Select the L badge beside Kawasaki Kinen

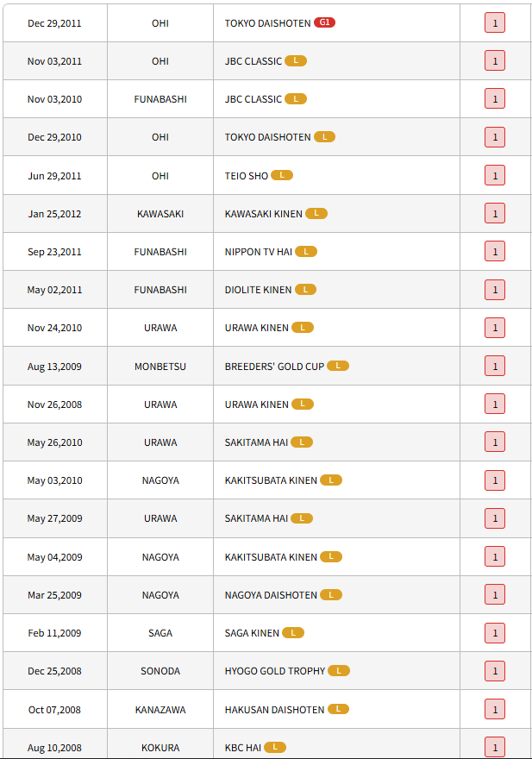pyautogui.click(x=316, y=213)
